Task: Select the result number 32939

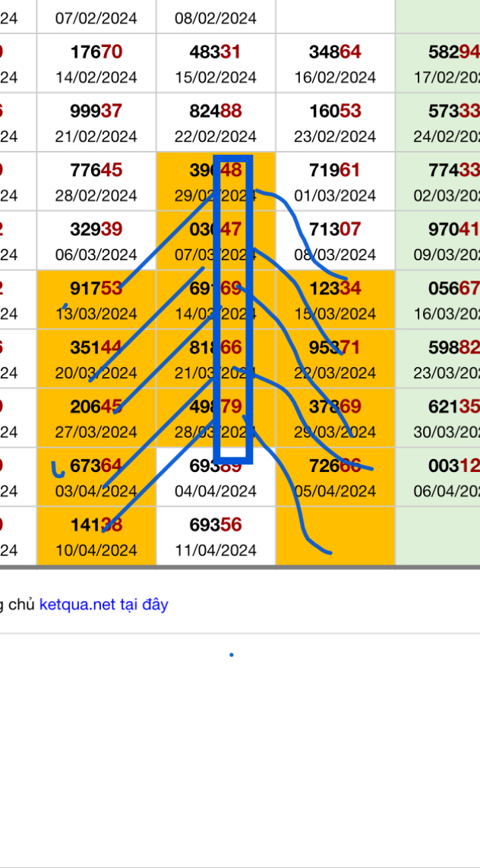Action: [96, 229]
